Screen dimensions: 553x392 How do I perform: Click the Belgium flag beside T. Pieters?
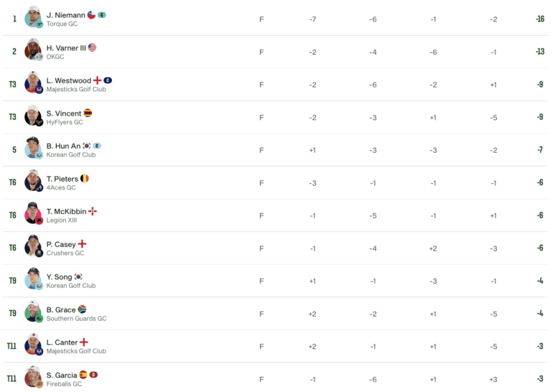point(85,178)
